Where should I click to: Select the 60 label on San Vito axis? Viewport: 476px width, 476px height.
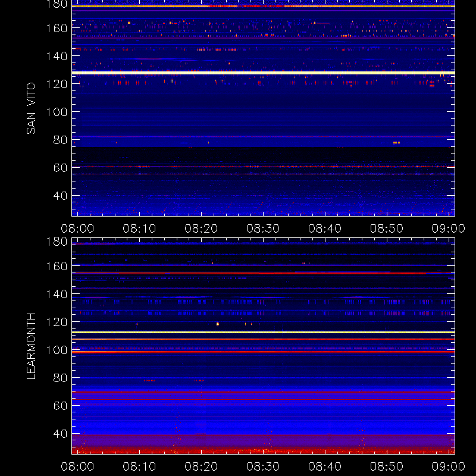(x=60, y=168)
